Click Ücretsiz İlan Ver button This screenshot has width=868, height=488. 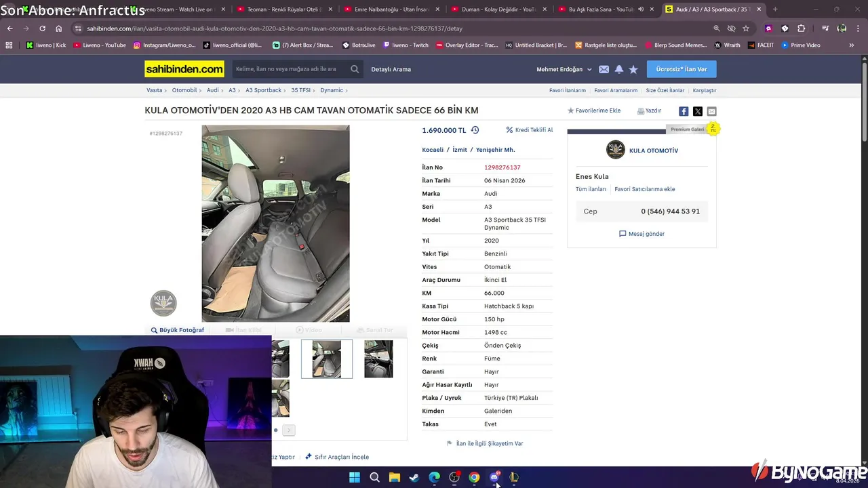[682, 69]
